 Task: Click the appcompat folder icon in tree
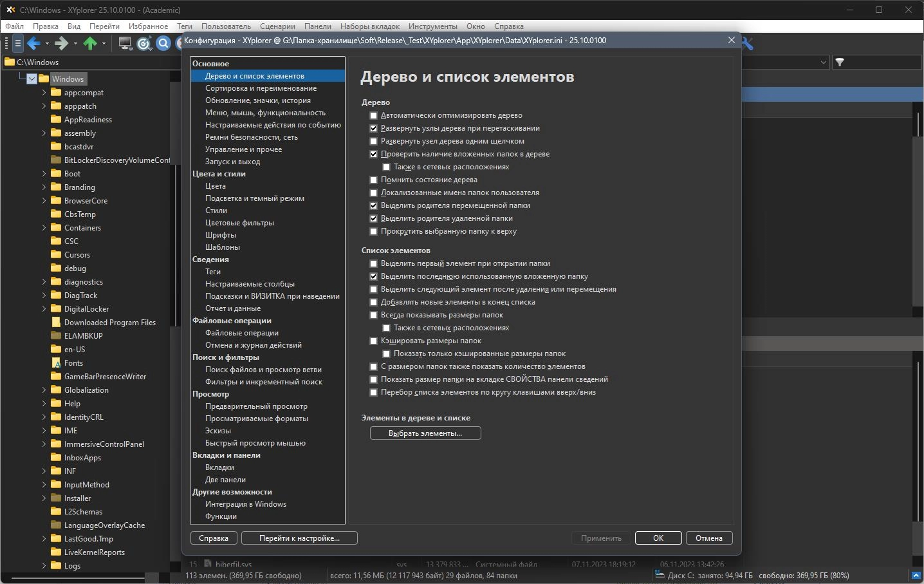(x=56, y=92)
